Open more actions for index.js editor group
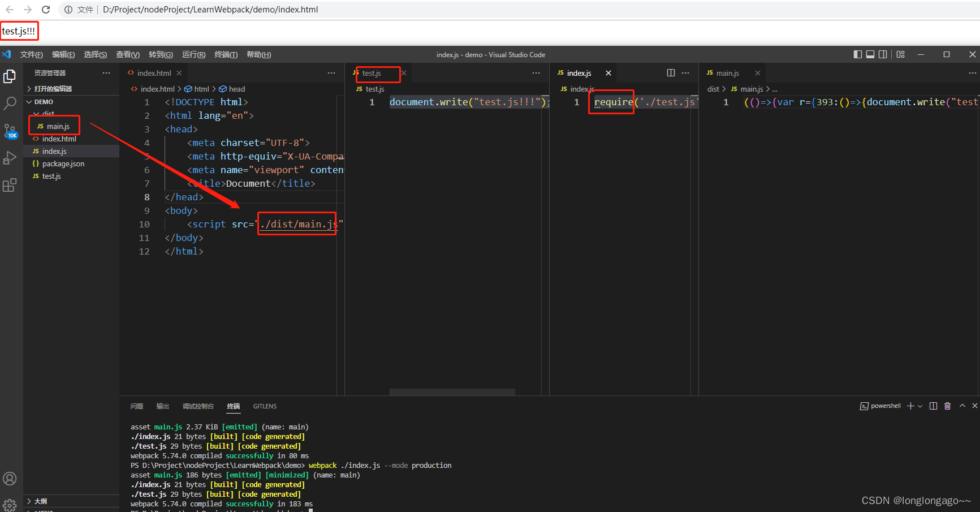This screenshot has height=512, width=980. pyautogui.click(x=685, y=73)
